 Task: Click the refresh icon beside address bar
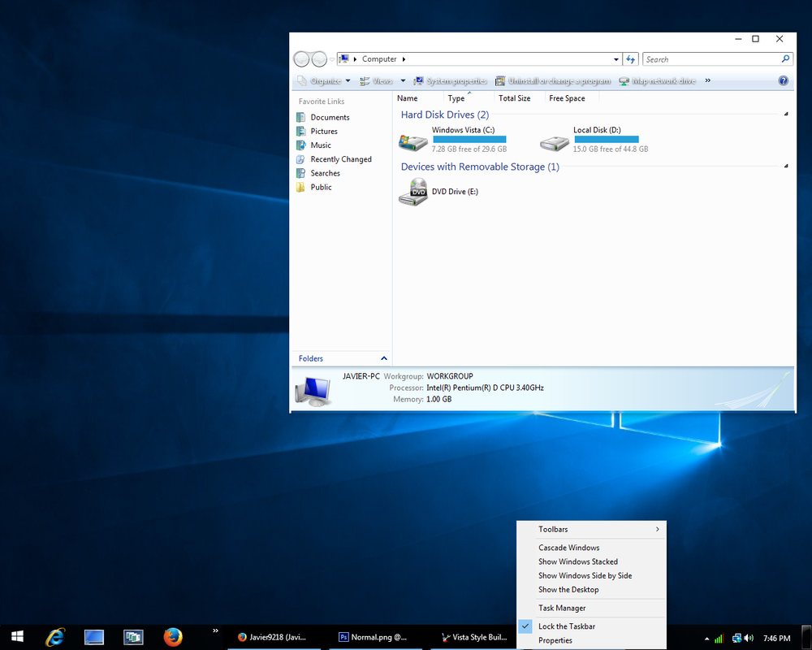[x=630, y=59]
